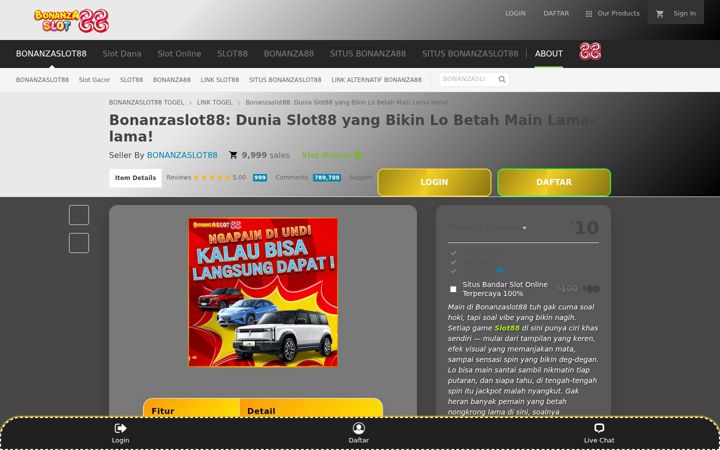This screenshot has width=720, height=450.
Task: Switch to the Reviews tab
Action: coord(179,177)
